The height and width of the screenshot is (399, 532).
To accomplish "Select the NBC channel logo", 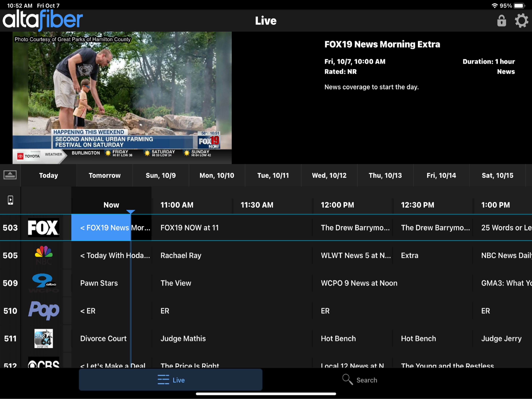I will point(44,255).
